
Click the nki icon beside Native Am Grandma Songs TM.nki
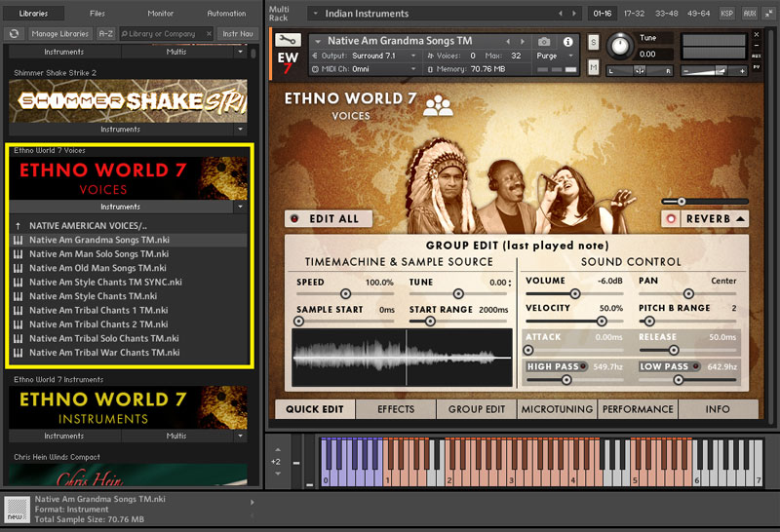click(18, 240)
